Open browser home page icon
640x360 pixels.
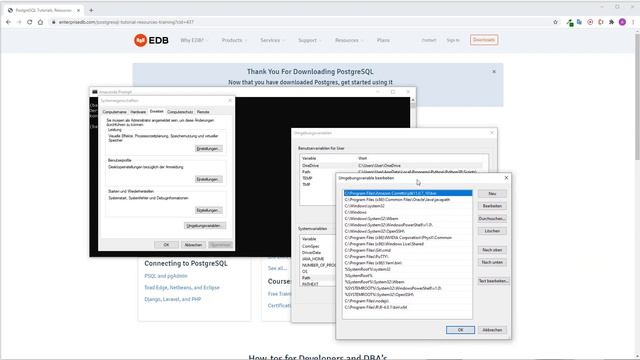tap(40, 22)
